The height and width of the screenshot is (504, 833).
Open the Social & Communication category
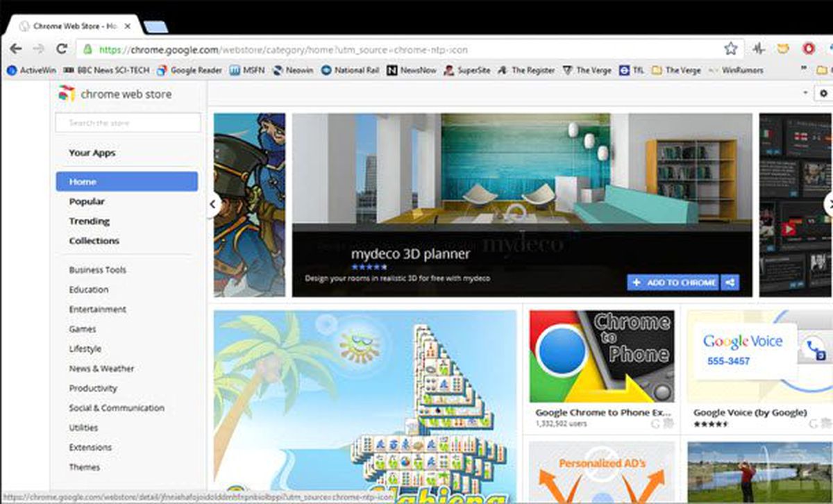coord(116,408)
